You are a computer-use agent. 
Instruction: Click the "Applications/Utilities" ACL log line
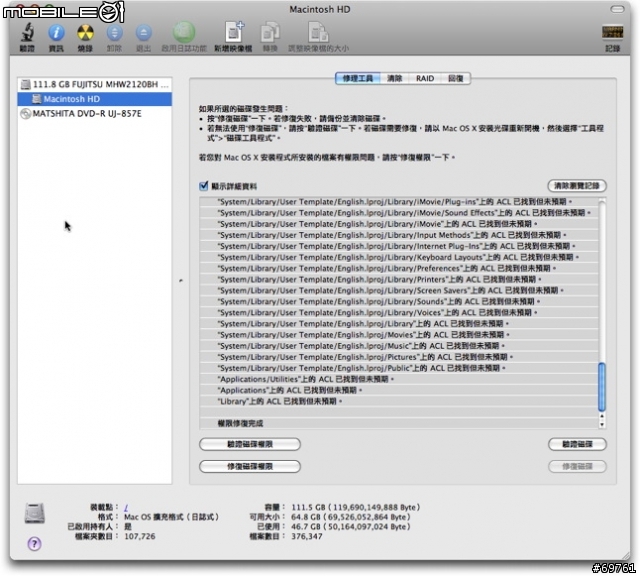tap(399, 379)
